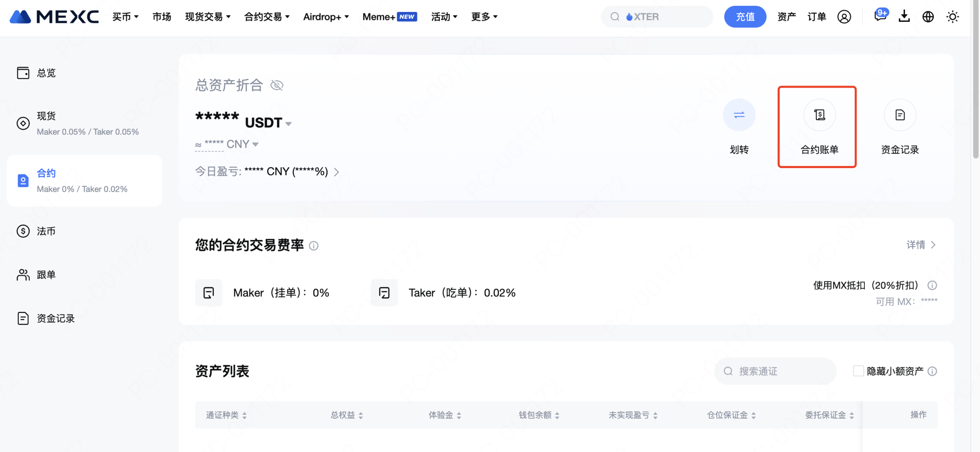980x452 pixels.
Task: Toggle light/dark theme sun icon
Action: (952, 17)
